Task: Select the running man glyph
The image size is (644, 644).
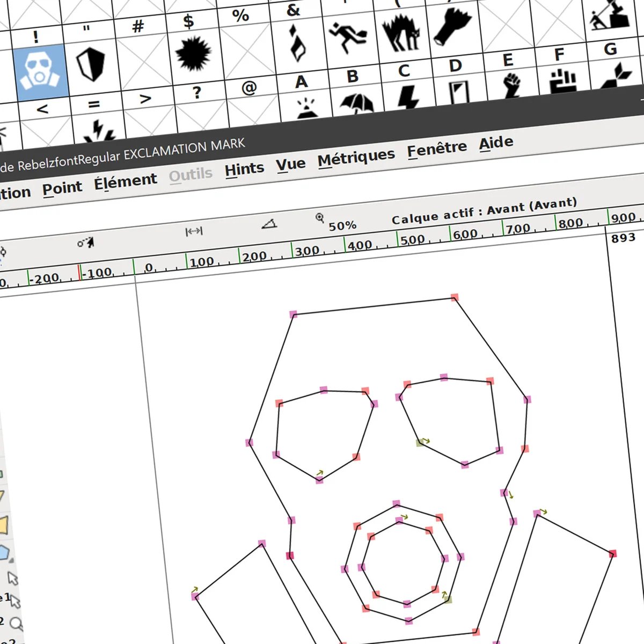Action: click(x=348, y=38)
